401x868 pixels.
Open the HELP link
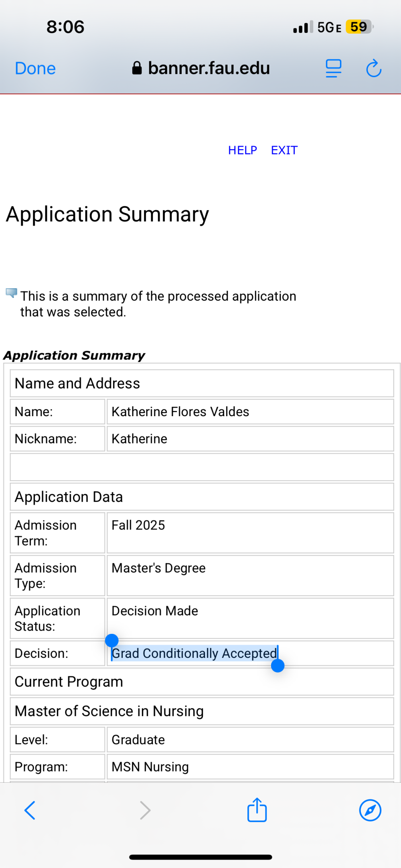point(243,150)
